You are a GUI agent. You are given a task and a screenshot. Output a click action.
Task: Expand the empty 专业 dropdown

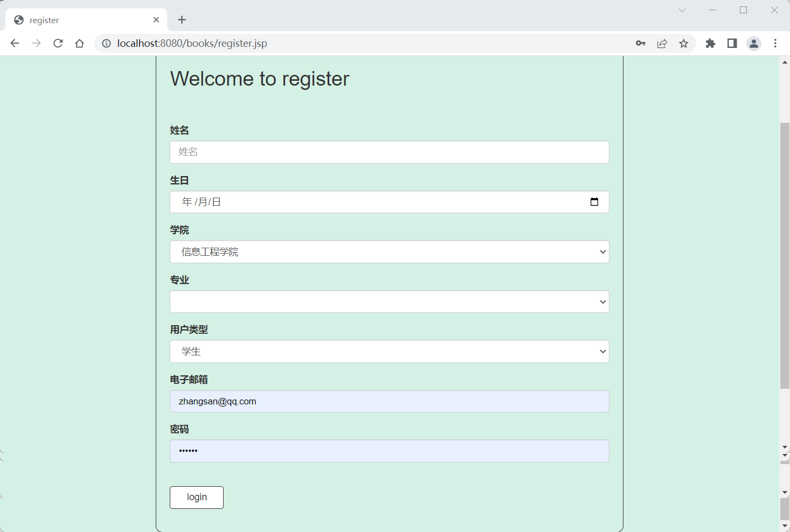(390, 302)
